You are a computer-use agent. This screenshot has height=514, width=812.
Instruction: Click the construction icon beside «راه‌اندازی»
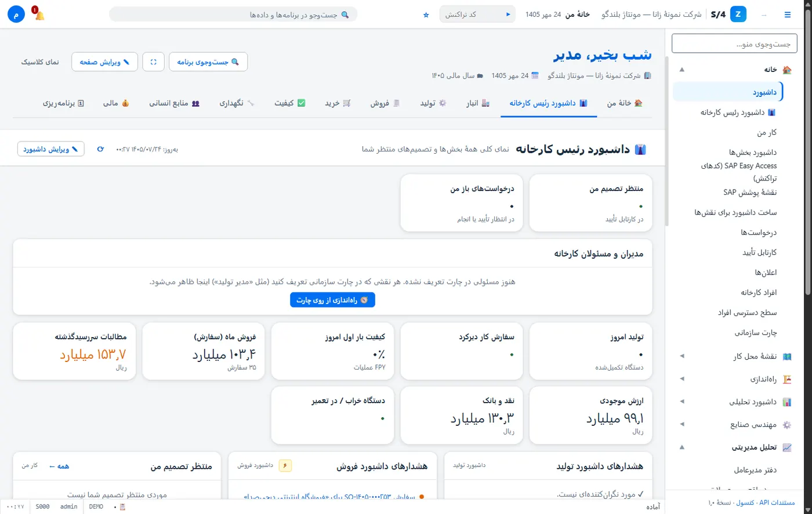click(x=787, y=379)
